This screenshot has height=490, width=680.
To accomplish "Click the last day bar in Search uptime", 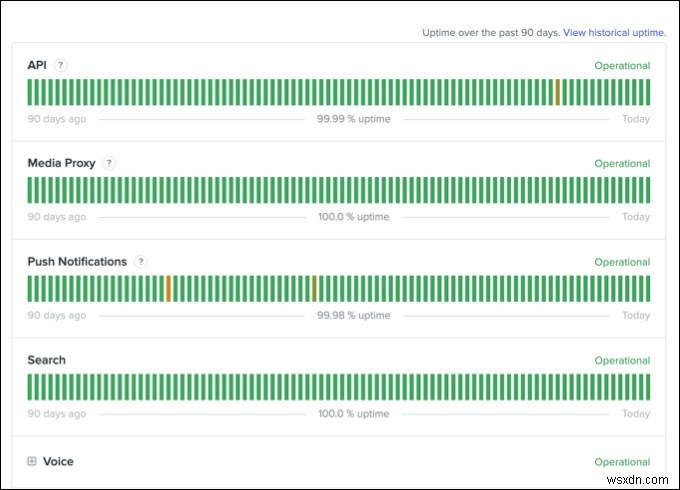I will pyautogui.click(x=648, y=387).
